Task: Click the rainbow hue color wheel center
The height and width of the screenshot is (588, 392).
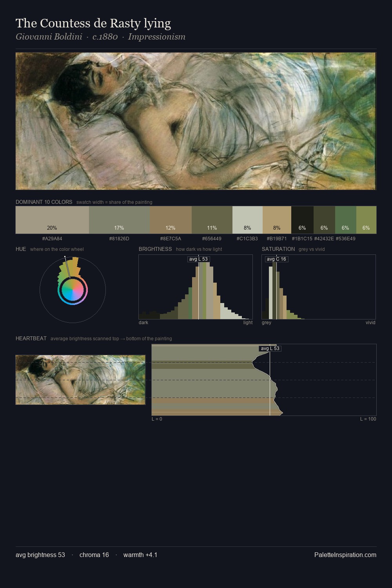Action: (73, 290)
